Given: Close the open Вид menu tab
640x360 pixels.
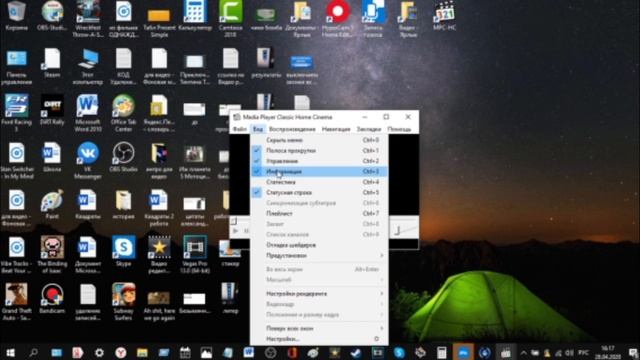Looking at the screenshot, I should [258, 129].
